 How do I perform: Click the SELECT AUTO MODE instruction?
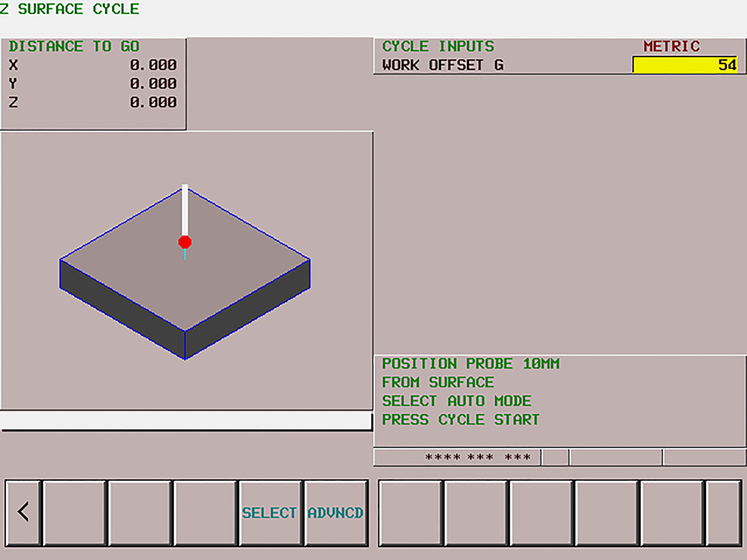pos(457,401)
